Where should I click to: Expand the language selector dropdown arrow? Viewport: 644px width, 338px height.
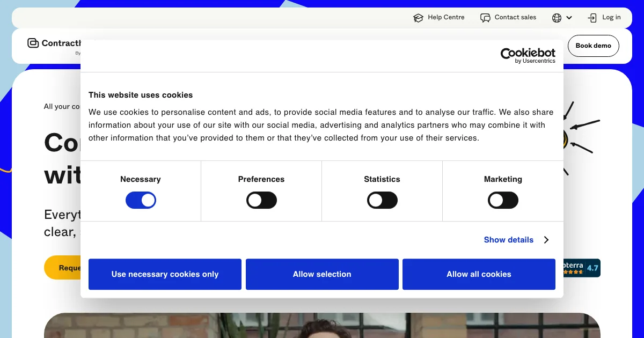[569, 18]
